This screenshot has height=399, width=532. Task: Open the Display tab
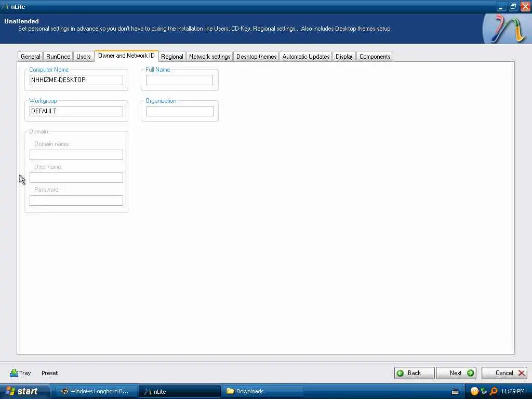point(344,56)
